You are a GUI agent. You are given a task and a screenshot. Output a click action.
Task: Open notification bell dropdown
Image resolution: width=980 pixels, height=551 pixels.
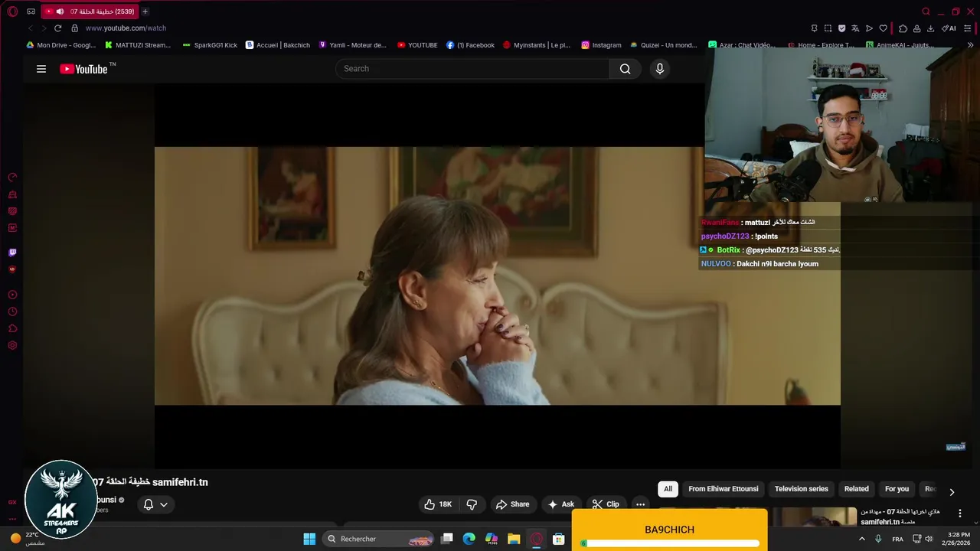point(155,504)
